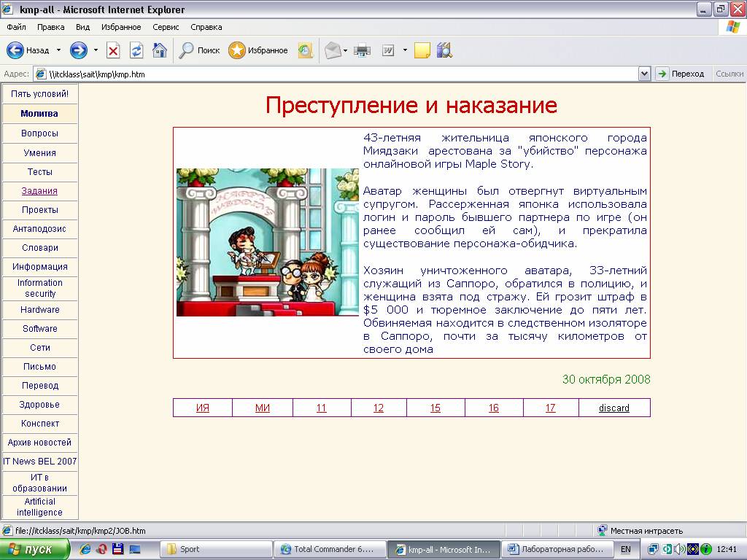Click the Maple Story wedding image

pyautogui.click(x=267, y=242)
